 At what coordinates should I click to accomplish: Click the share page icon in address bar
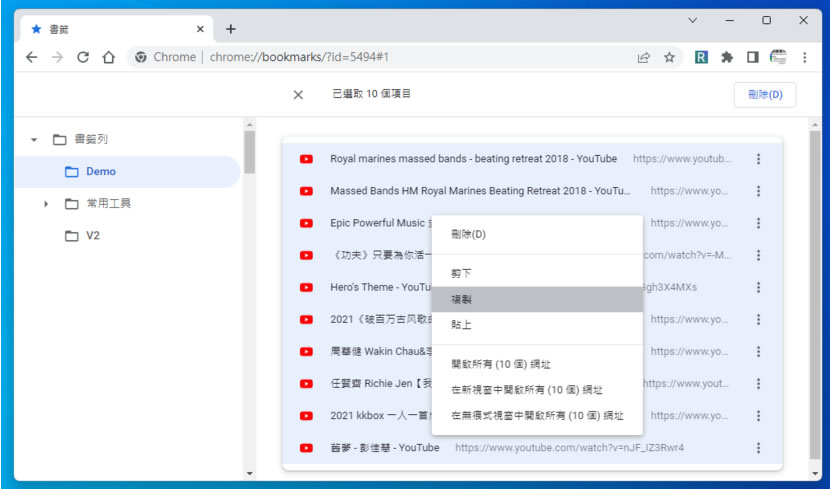click(643, 57)
